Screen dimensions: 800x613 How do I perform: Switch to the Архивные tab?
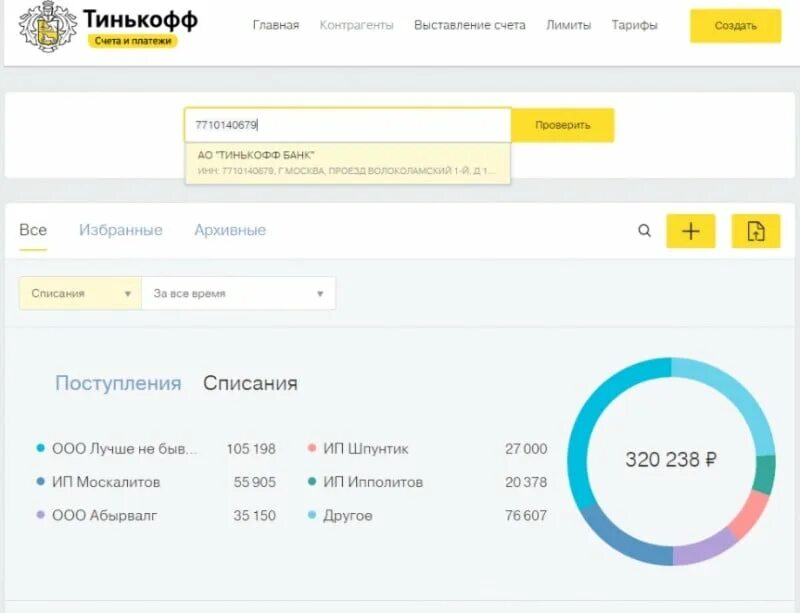pyautogui.click(x=230, y=230)
